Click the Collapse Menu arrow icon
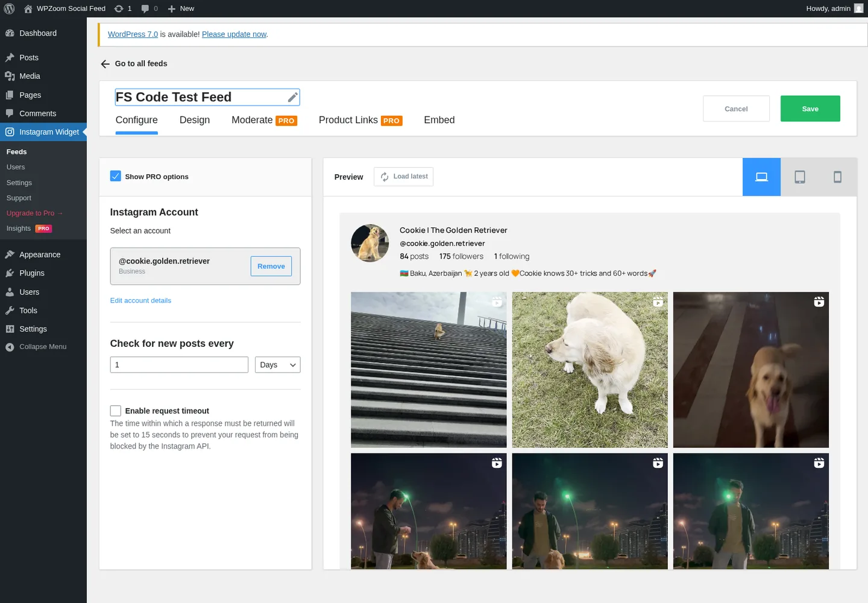Image resolution: width=868 pixels, height=603 pixels. click(x=10, y=347)
